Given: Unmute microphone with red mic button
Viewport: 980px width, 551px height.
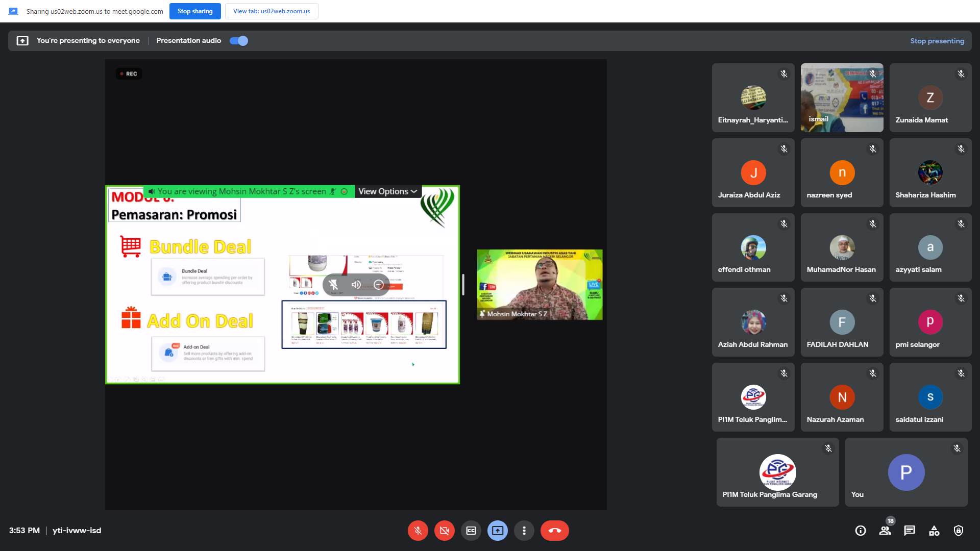Looking at the screenshot, I should (x=418, y=531).
